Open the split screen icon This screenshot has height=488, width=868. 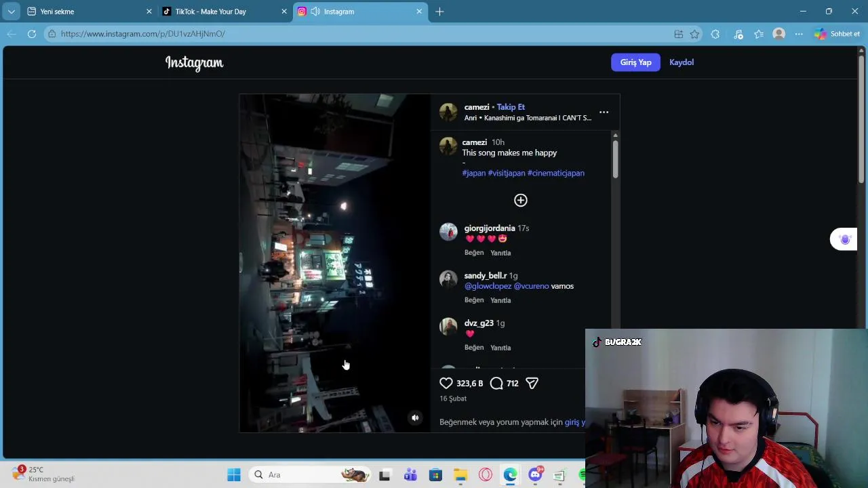point(678,34)
